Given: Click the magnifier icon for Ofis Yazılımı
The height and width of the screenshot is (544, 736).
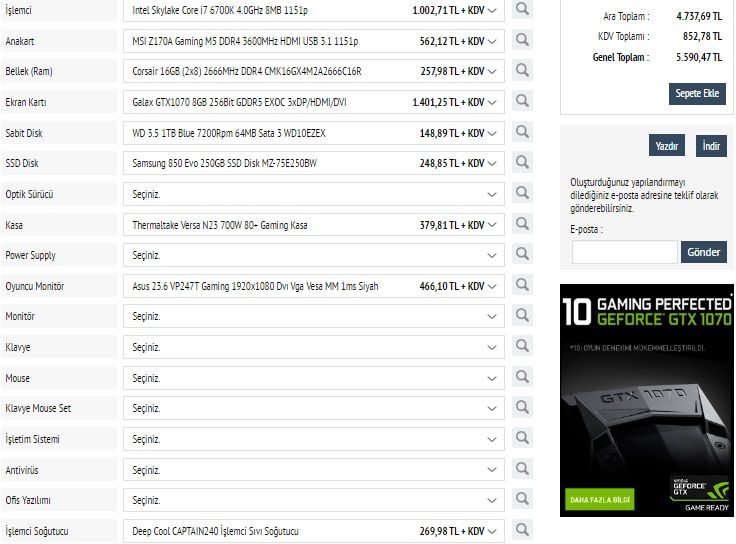Looking at the screenshot, I should coord(522,499).
